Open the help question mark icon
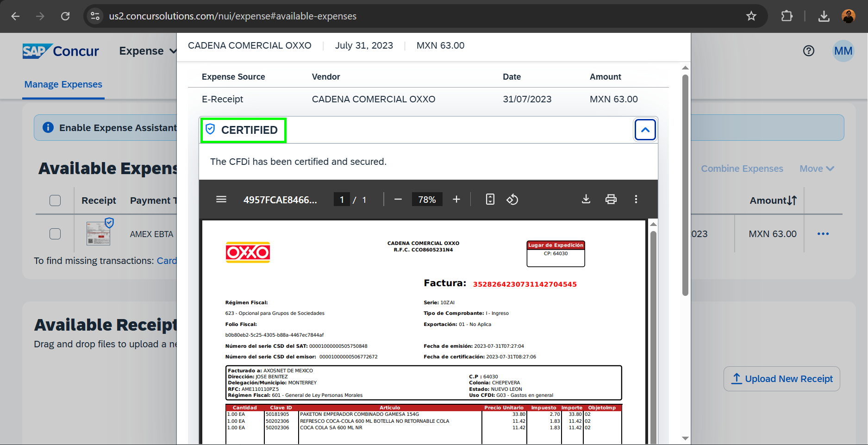 tap(808, 51)
